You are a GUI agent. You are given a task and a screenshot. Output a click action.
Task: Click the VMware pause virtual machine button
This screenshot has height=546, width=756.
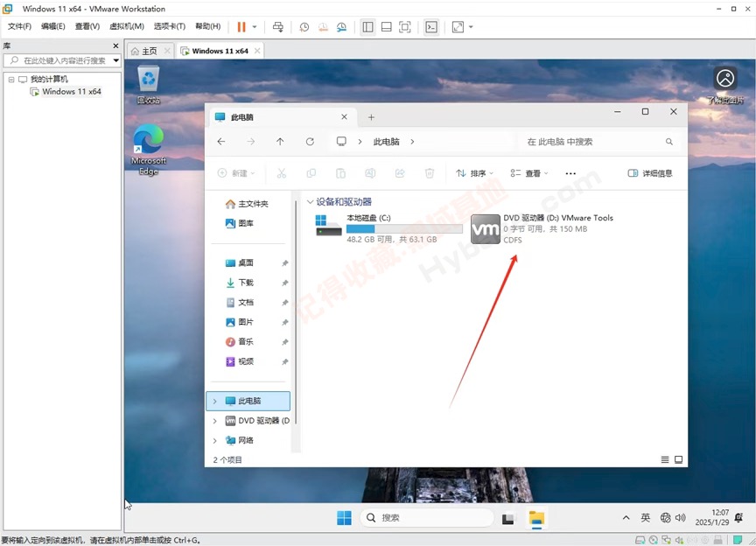pyautogui.click(x=241, y=27)
